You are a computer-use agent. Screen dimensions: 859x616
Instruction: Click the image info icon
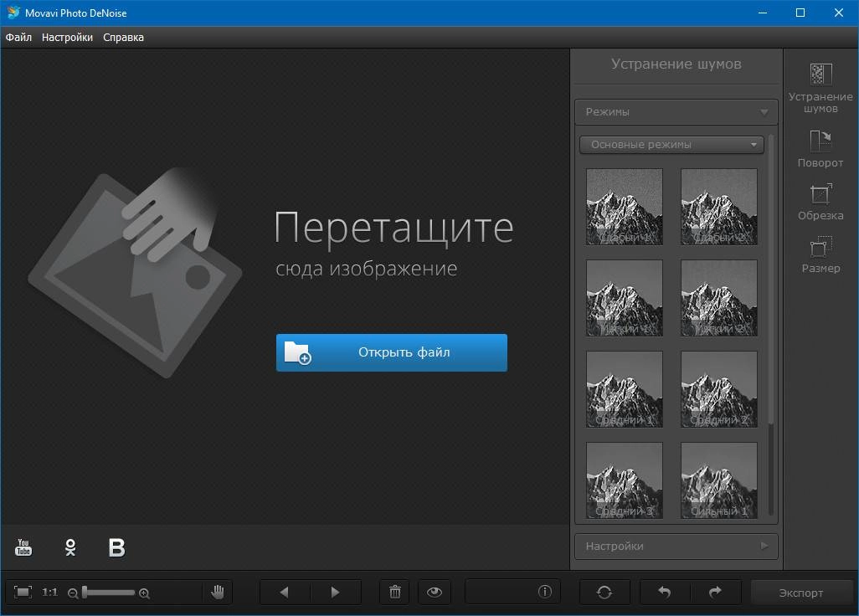point(544,592)
